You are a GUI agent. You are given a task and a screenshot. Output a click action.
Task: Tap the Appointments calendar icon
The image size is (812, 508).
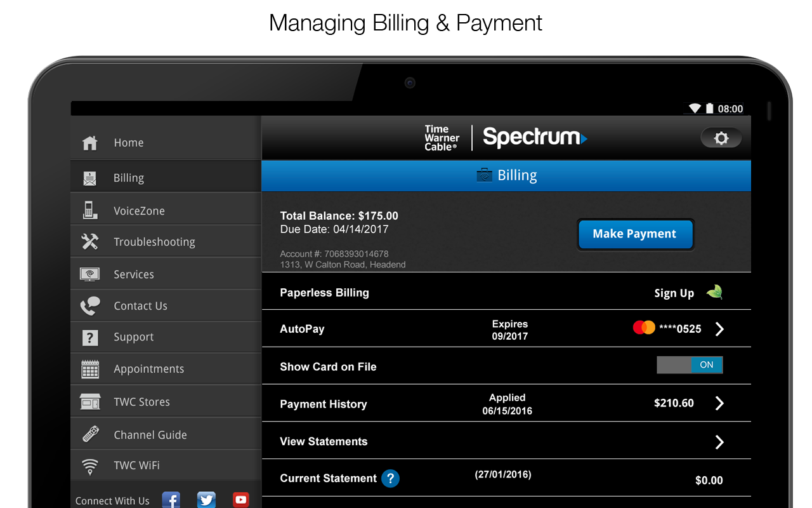[x=90, y=369]
